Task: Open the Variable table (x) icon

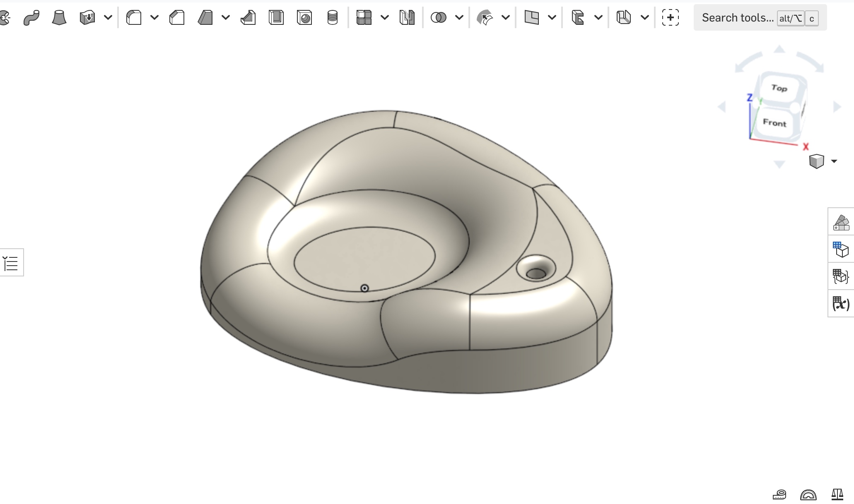Action: [841, 304]
